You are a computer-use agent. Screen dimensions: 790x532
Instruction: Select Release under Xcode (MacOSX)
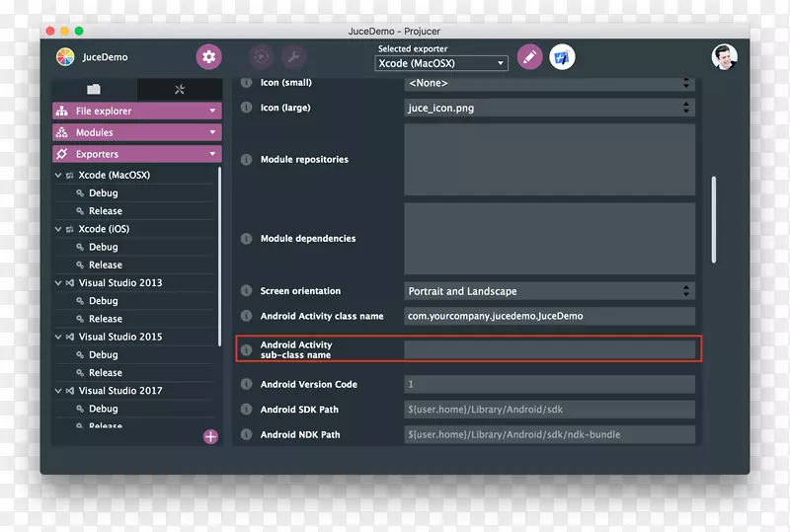[106, 211]
